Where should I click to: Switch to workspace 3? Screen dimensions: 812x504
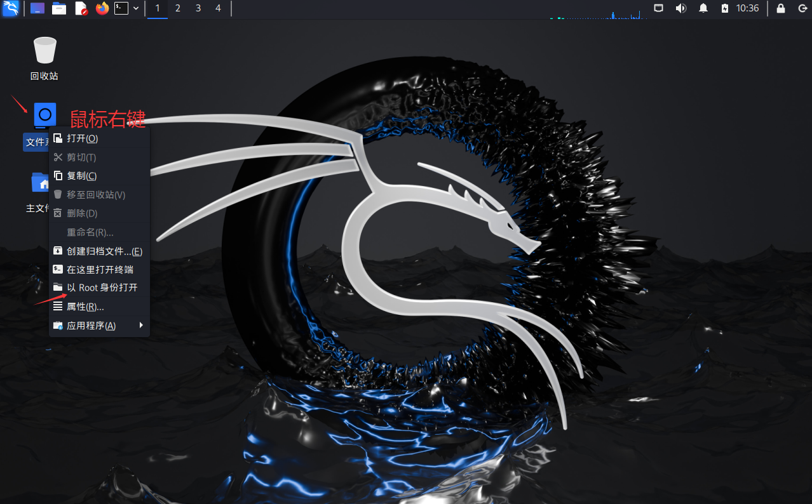pyautogui.click(x=198, y=8)
